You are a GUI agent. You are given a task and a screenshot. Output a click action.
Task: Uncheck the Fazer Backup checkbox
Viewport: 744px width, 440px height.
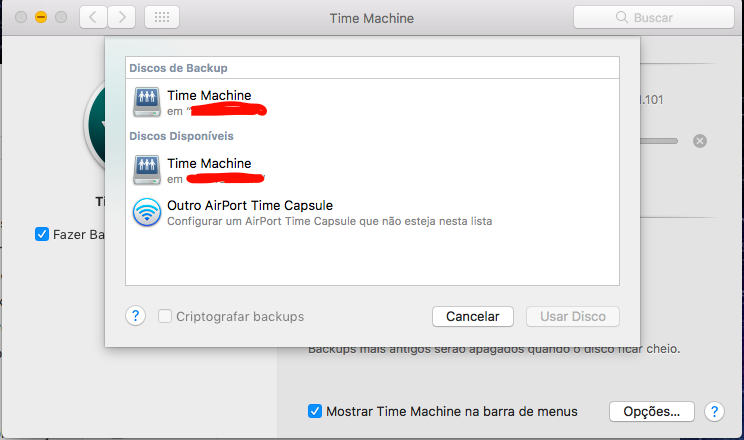(42, 234)
